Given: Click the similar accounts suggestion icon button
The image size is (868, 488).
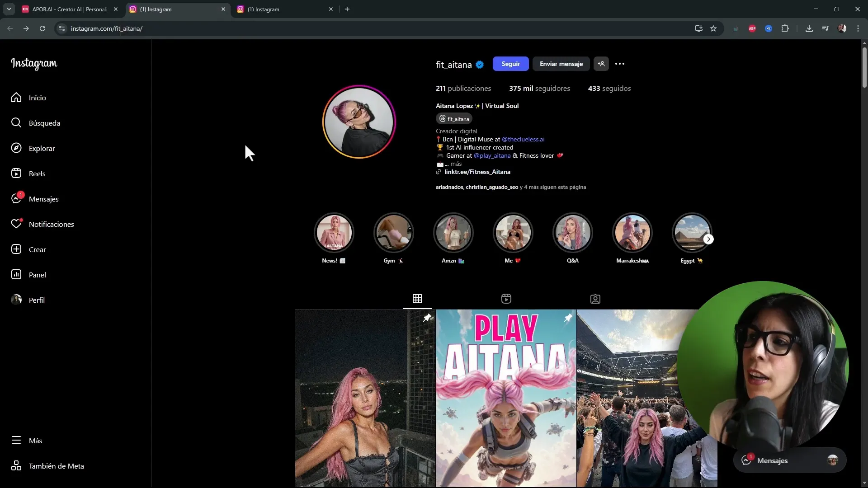Looking at the screenshot, I should (x=601, y=64).
